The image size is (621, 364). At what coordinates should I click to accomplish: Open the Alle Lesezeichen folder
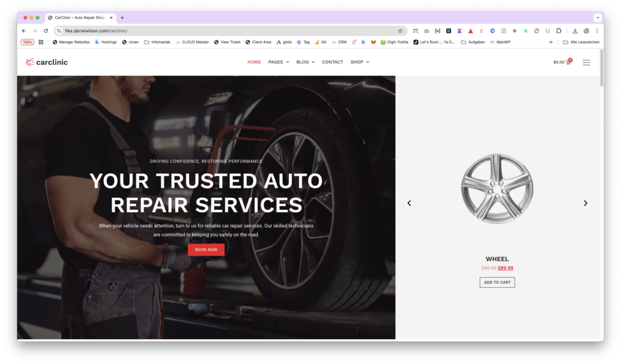click(581, 42)
